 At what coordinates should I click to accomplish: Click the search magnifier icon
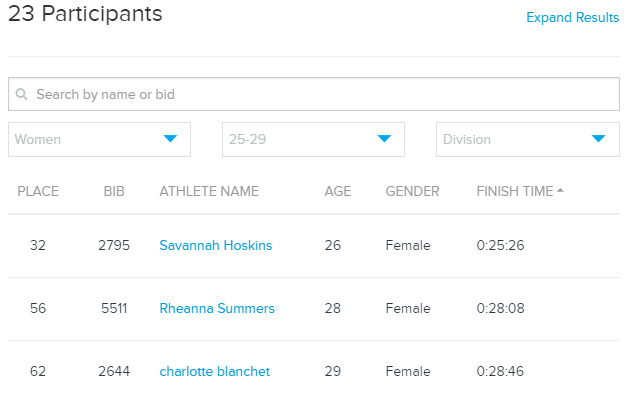(22, 95)
